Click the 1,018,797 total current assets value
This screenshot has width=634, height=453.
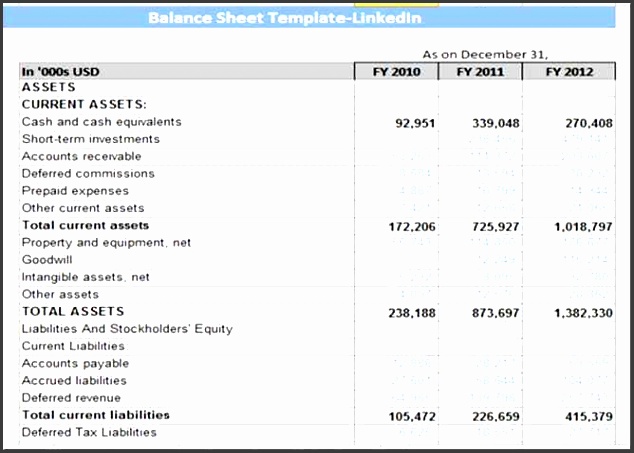(583, 227)
